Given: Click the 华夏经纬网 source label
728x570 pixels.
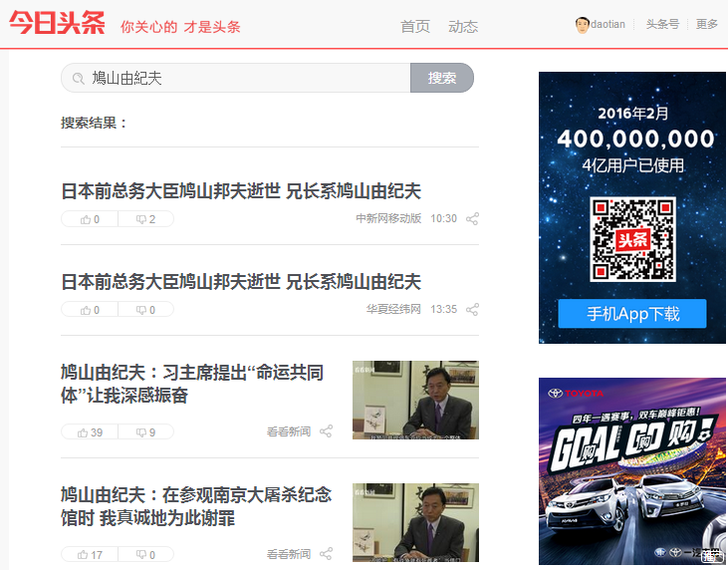Looking at the screenshot, I should pos(393,309).
